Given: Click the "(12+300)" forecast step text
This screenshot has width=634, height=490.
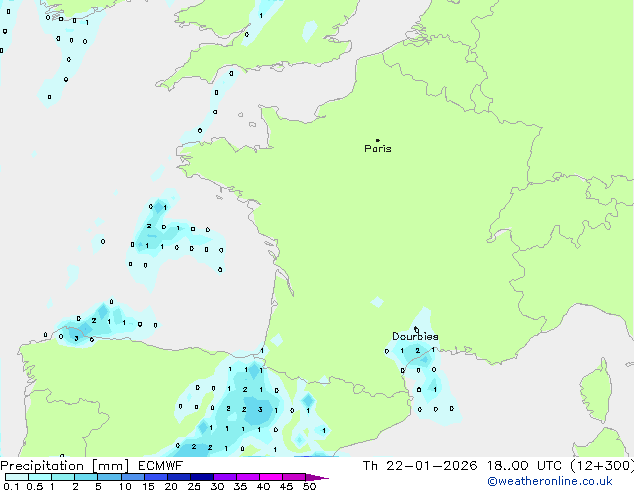Looking at the screenshot, I should (x=602, y=466).
